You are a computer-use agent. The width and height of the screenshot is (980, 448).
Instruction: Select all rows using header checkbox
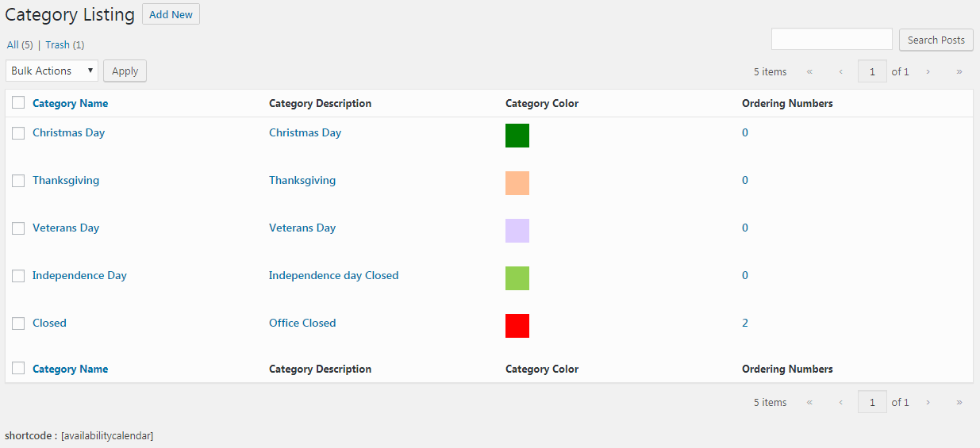[18, 103]
